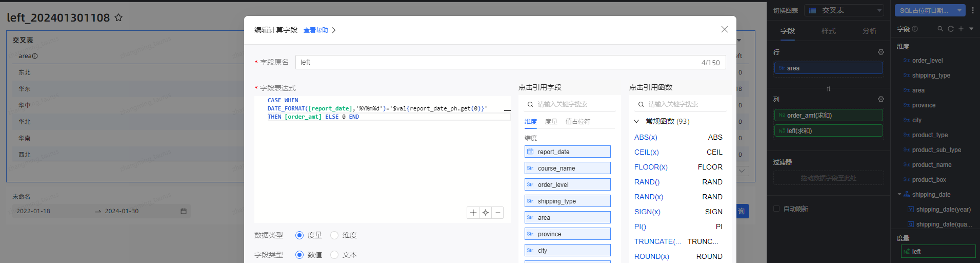Screen dimensions: 980x263
Task: Click the zoom-in plus icon in expression editor
Action: pos(473,213)
